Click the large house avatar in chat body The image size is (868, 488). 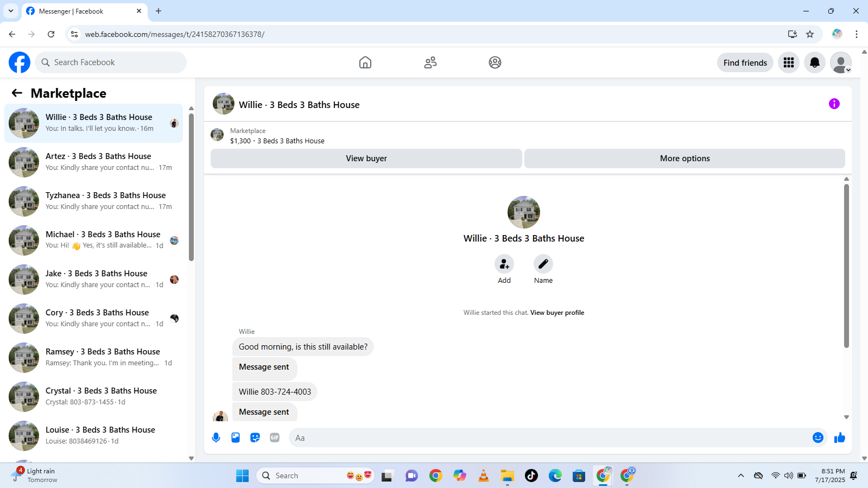[524, 212]
